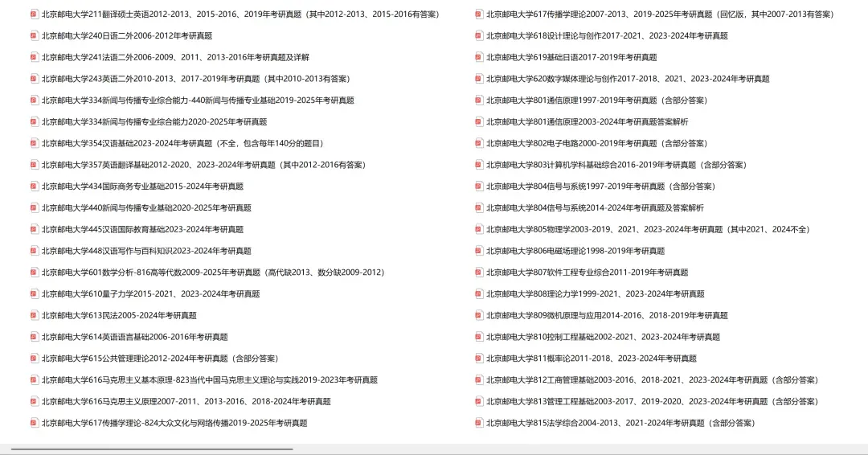Open 804信号与系统2014-2024及答案解析 file name
Screen dimensions: 868x455
595,208
